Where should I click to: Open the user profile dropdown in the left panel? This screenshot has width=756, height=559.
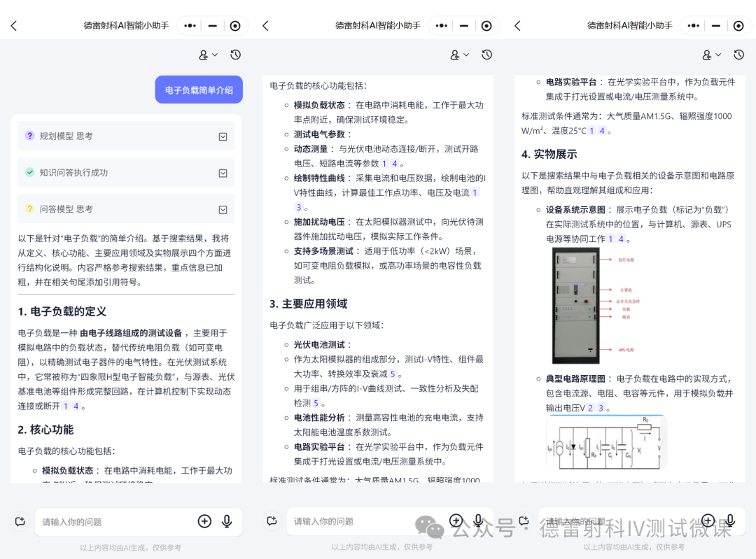click(208, 55)
